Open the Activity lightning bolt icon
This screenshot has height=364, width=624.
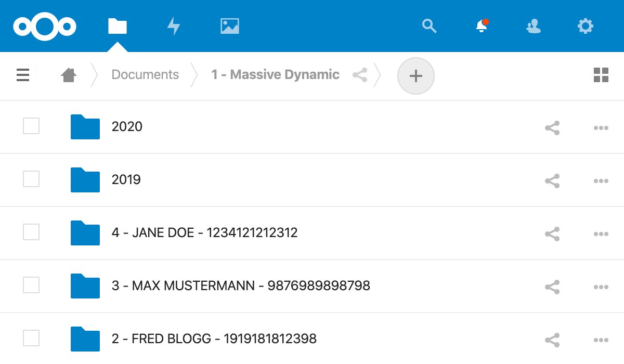coord(174,26)
